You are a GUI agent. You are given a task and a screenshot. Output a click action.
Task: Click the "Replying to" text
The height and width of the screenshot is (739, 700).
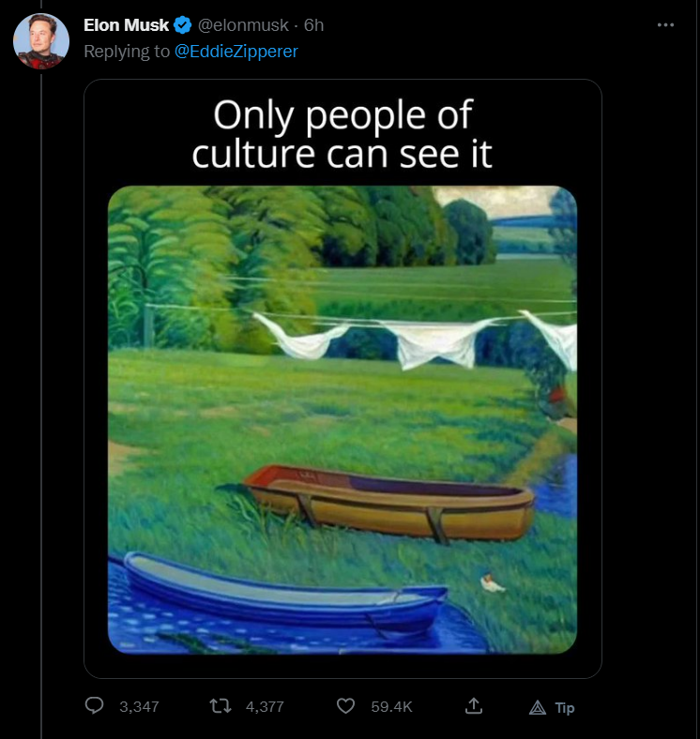(x=127, y=52)
